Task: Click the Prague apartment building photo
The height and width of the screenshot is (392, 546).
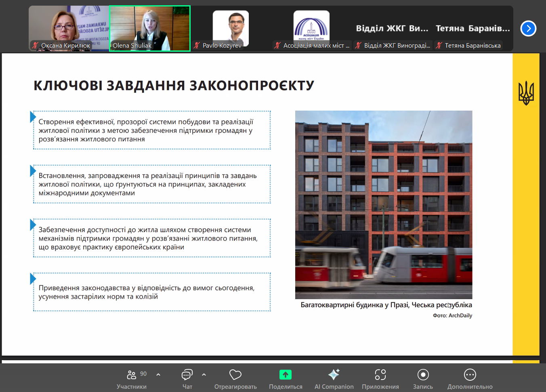Action: pos(384,205)
